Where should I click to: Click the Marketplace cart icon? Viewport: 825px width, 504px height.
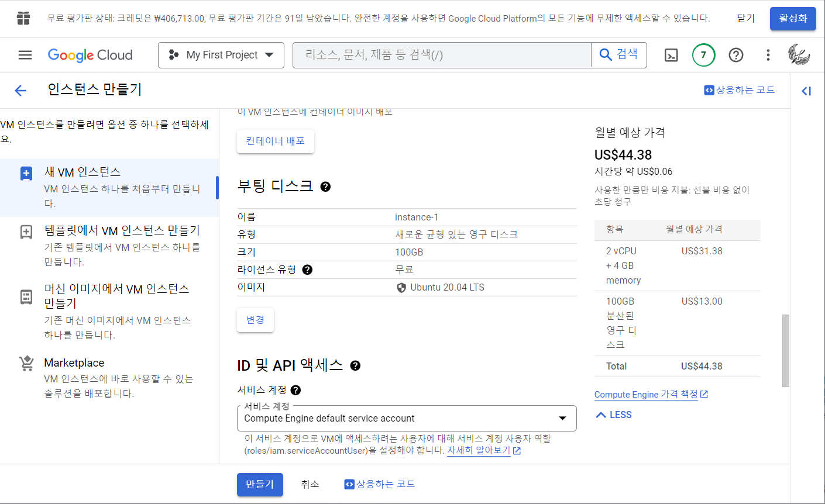tap(26, 363)
